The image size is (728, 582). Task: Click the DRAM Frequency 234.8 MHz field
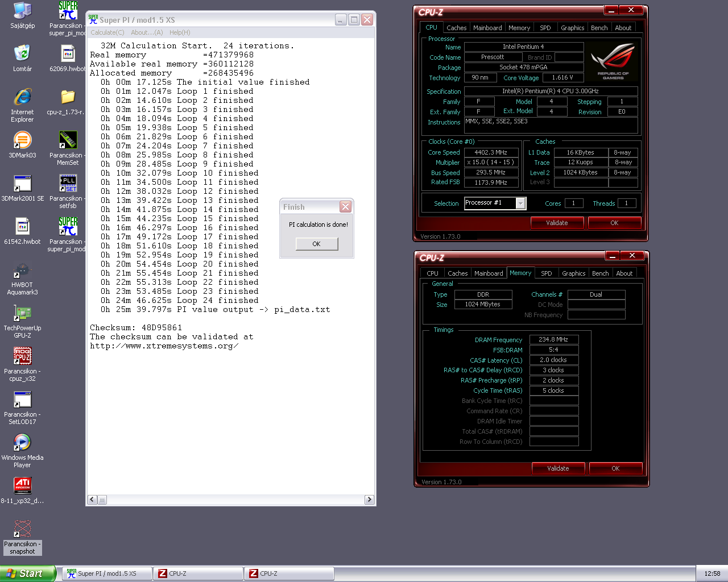(x=554, y=339)
